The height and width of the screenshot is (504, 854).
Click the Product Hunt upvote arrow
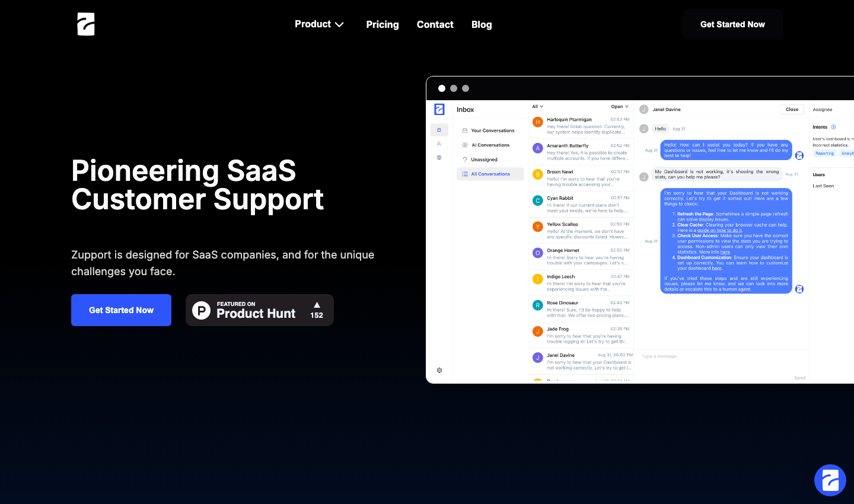[317, 305]
